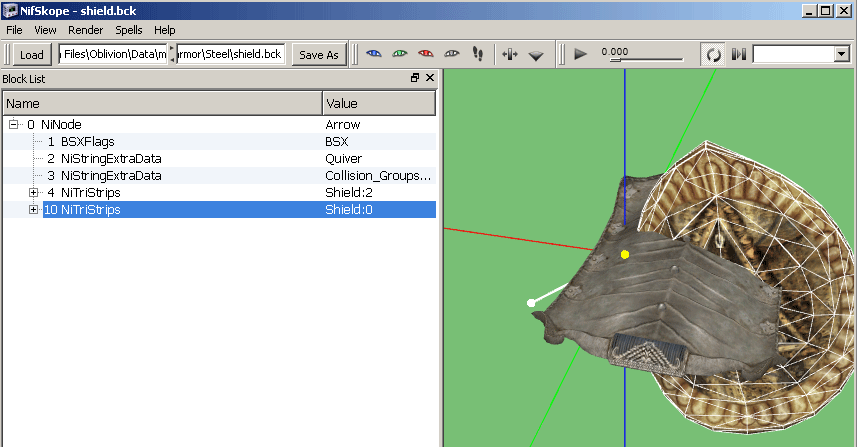Float the Block List panel

click(x=415, y=78)
